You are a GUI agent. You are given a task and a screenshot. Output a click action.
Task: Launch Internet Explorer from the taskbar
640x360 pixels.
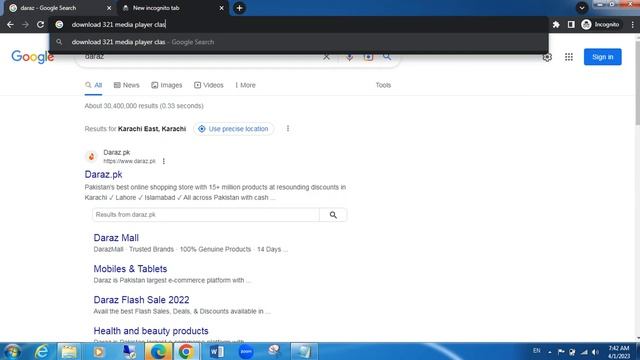pyautogui.click(x=42, y=351)
